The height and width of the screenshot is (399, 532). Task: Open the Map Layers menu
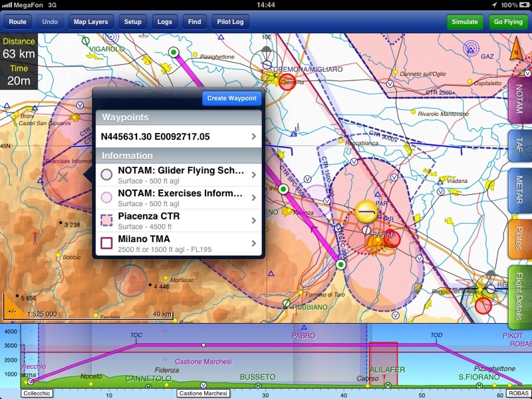tap(90, 22)
